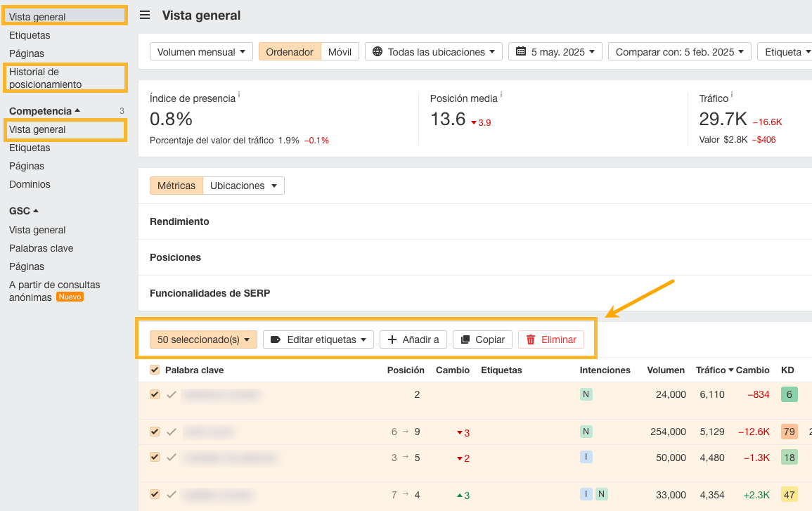Open the sidebar hamburger menu
Screen dimensions: 812x511
coord(144,15)
